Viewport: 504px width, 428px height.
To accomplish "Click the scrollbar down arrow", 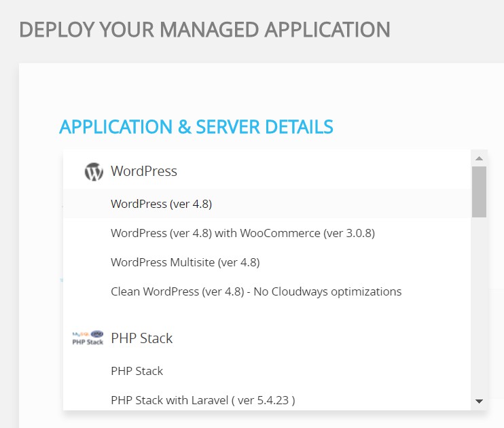I will coord(480,402).
